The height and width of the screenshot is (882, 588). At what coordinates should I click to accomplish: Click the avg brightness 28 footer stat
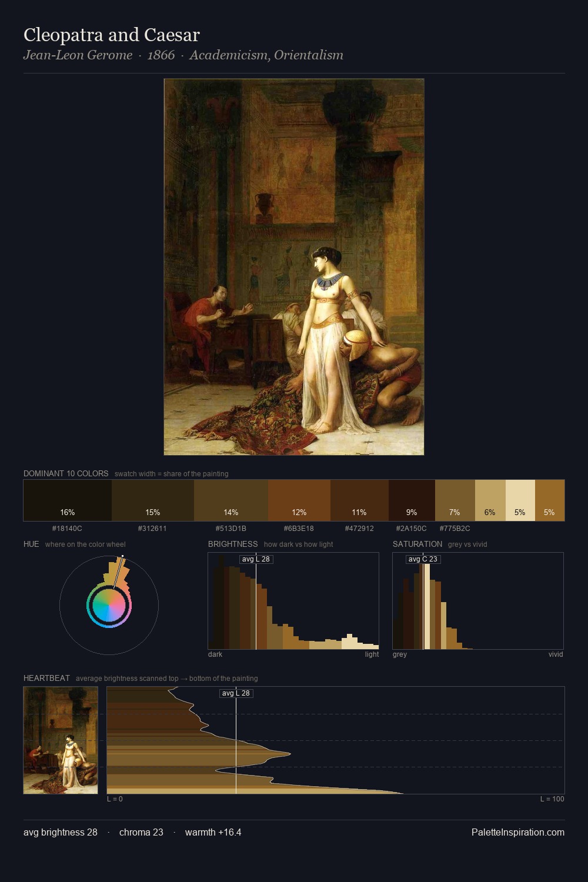point(61,833)
